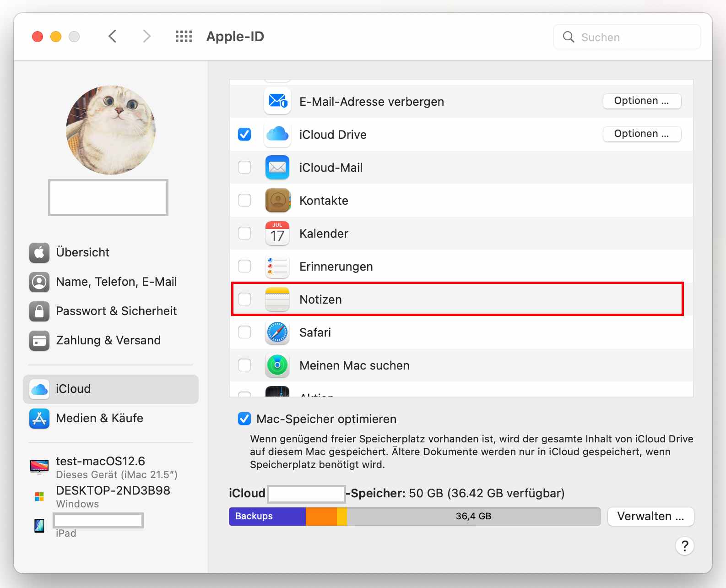Click the iCloud Drive cloud icon
This screenshot has width=726, height=588.
277,134
